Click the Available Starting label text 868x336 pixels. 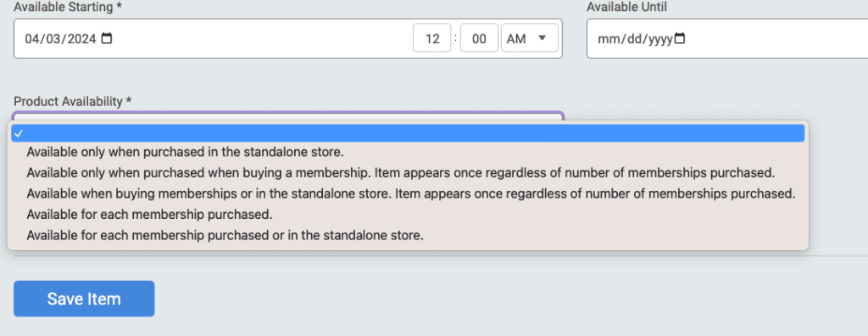point(68,7)
